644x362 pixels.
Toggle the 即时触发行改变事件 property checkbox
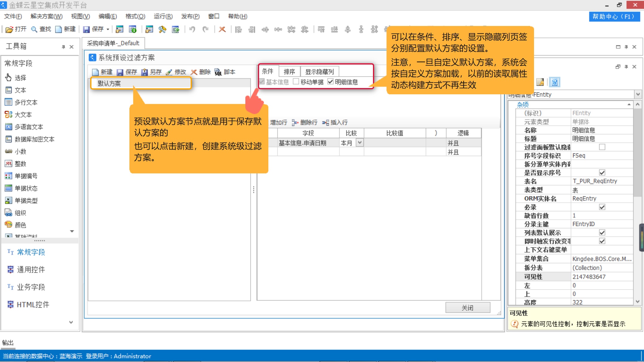tap(602, 241)
